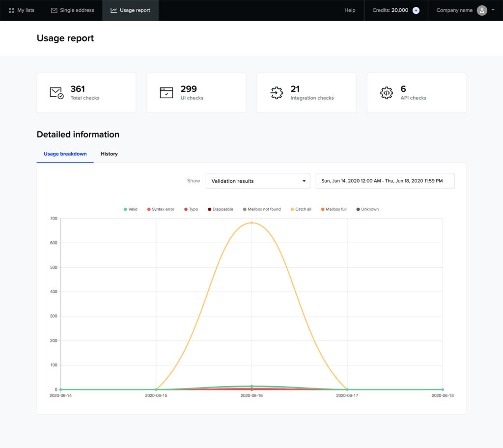Click the plus icon beside Credits

(416, 10)
